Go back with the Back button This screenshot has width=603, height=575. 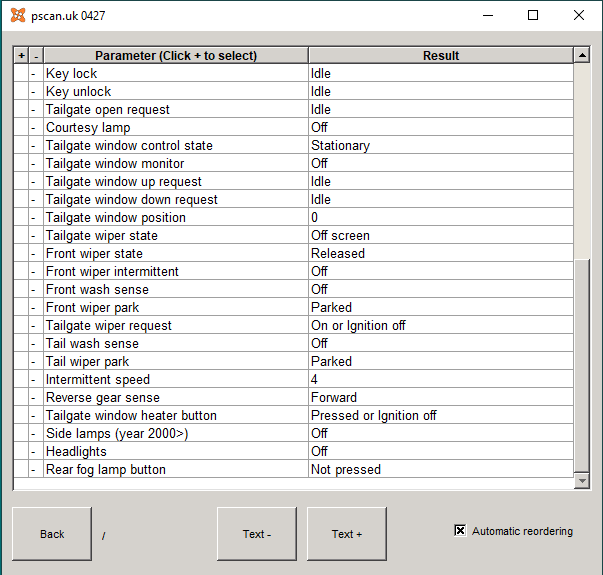(x=52, y=534)
